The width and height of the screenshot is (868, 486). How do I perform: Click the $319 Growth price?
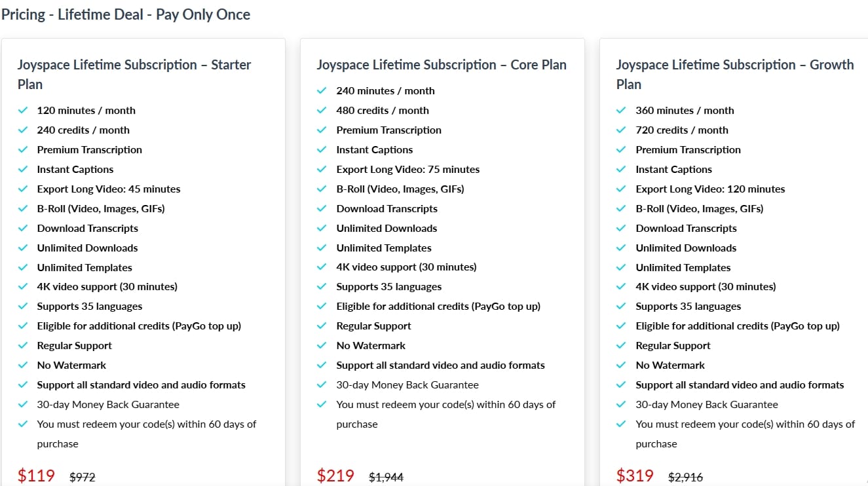coord(635,476)
